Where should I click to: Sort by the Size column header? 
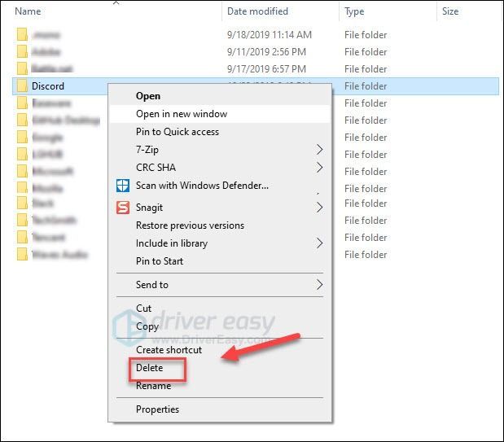(450, 11)
